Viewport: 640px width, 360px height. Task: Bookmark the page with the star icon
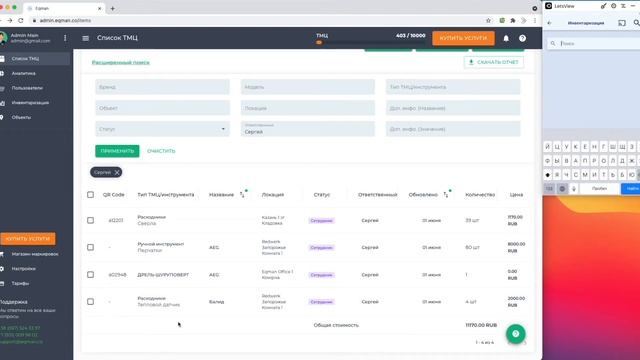click(488, 20)
